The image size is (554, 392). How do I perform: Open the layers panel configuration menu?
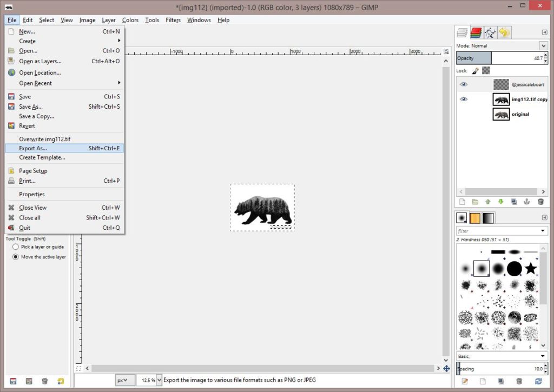(544, 32)
